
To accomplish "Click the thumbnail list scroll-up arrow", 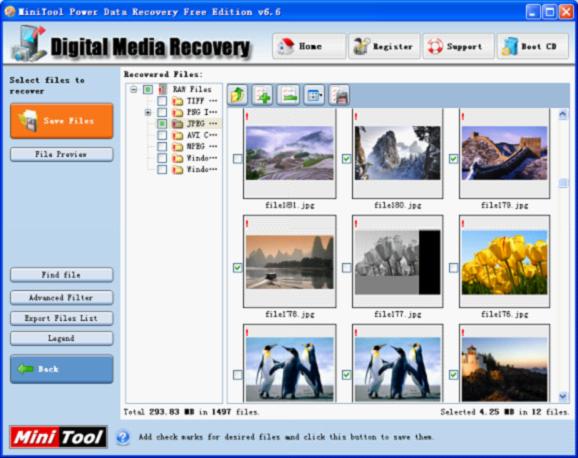I will click(563, 115).
